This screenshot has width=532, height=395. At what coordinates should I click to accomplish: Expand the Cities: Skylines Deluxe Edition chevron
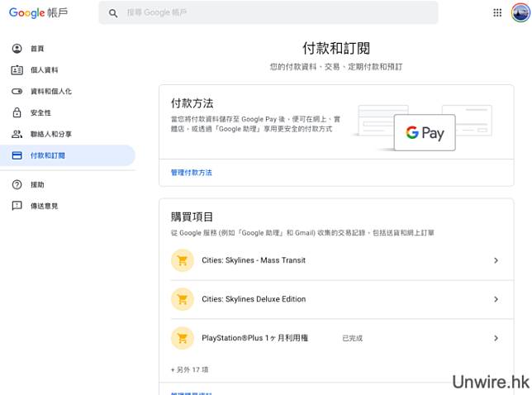(x=496, y=299)
